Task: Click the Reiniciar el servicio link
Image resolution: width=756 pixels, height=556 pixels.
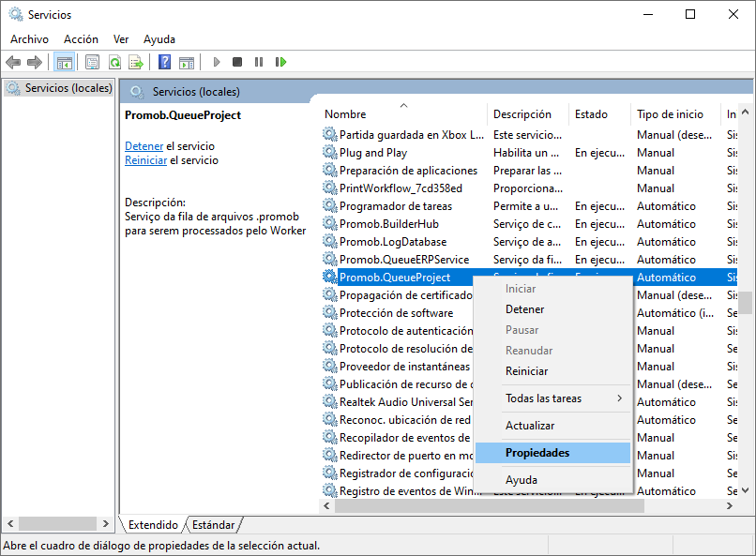Action: click(x=145, y=160)
